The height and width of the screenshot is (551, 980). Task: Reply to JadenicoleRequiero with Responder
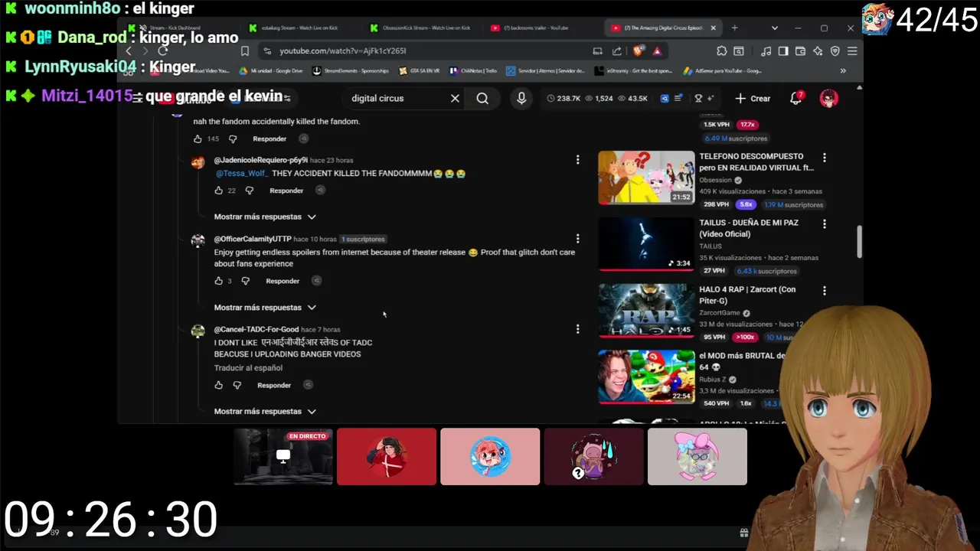pyautogui.click(x=286, y=191)
